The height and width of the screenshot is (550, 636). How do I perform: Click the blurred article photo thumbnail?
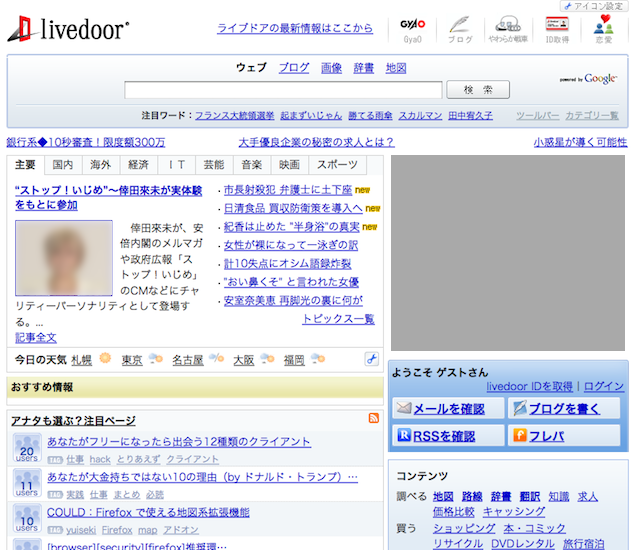coord(64,258)
